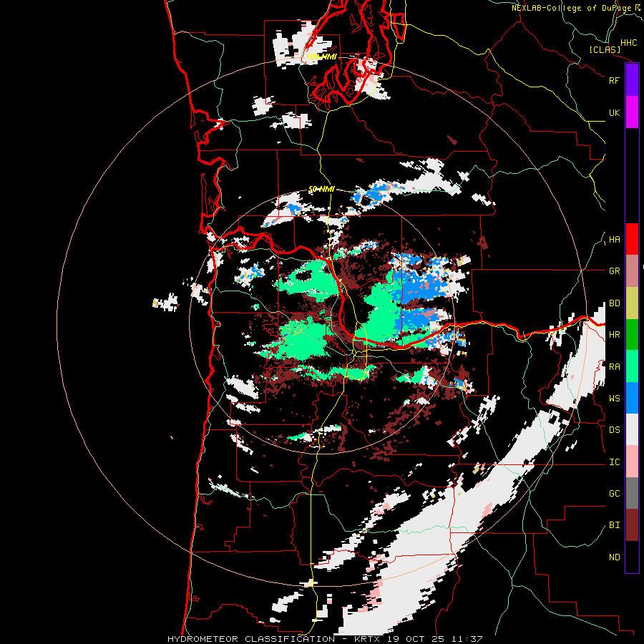Viewport: 644px width, 644px height.
Task: Pick the blue WS legend swatch
Action: (632, 398)
